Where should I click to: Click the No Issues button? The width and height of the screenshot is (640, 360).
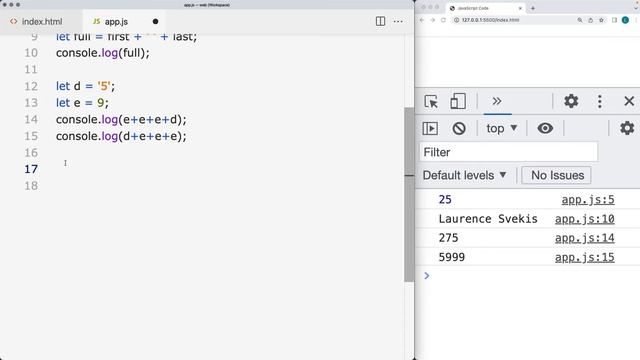(x=556, y=175)
